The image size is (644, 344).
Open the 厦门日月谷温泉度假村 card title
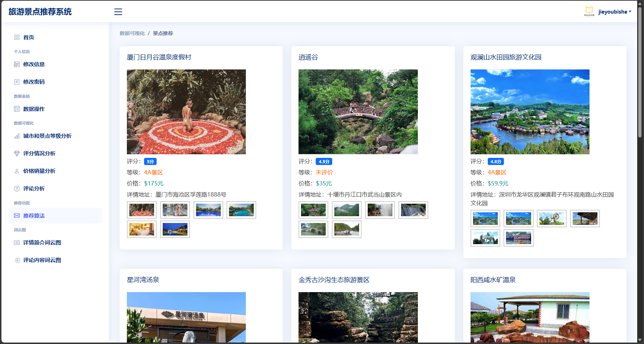tap(159, 57)
